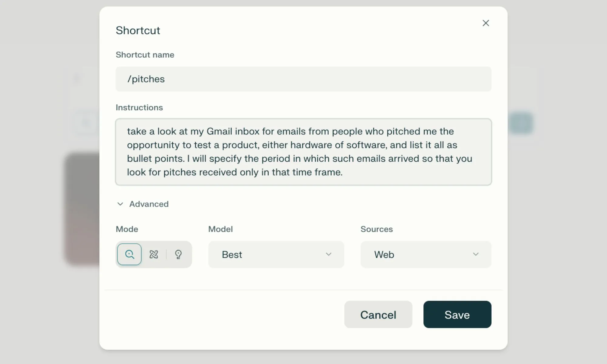Click the word "Advanced" to toggle the section

pos(149,204)
